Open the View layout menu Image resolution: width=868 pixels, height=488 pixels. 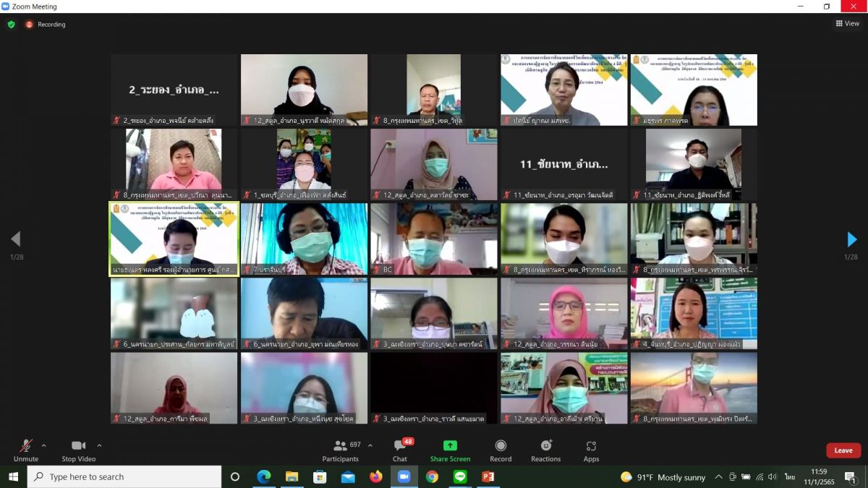pyautogui.click(x=847, y=23)
